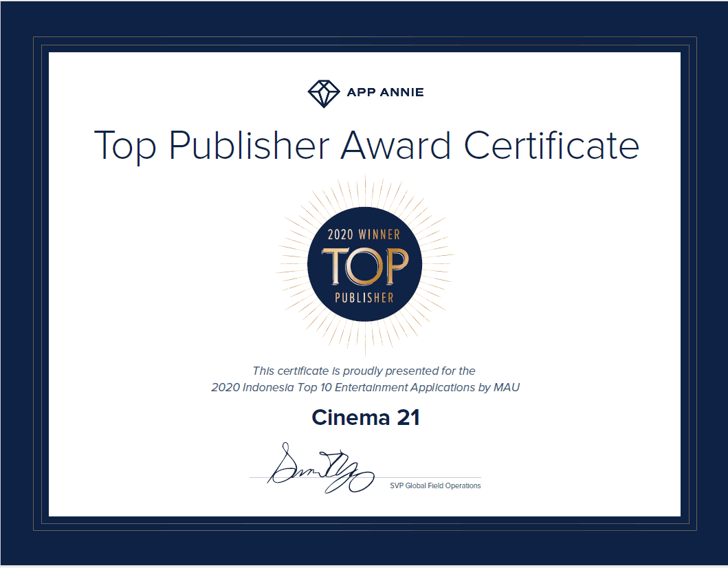Click the word "MAU" in the award description
Screen dimensions: 728x568
(x=507, y=387)
